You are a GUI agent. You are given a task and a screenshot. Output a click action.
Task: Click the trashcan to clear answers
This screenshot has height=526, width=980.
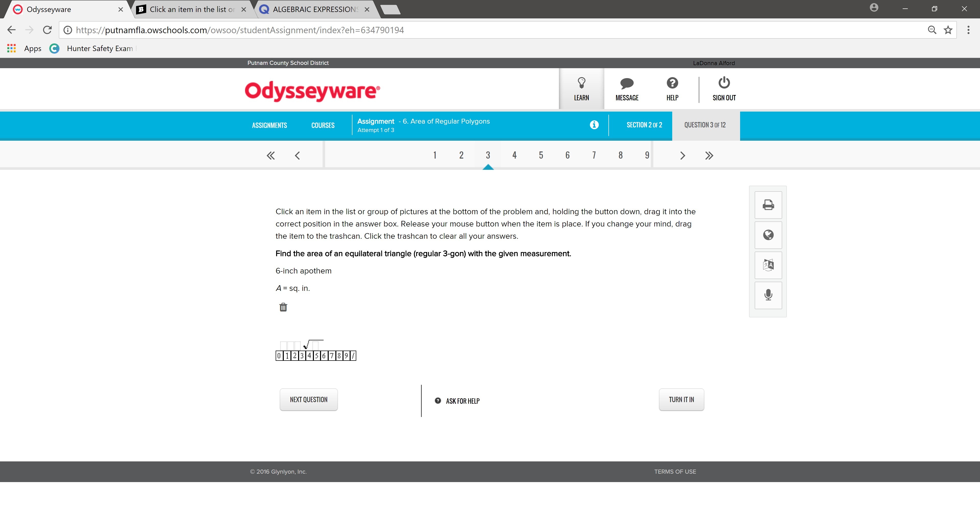point(283,307)
